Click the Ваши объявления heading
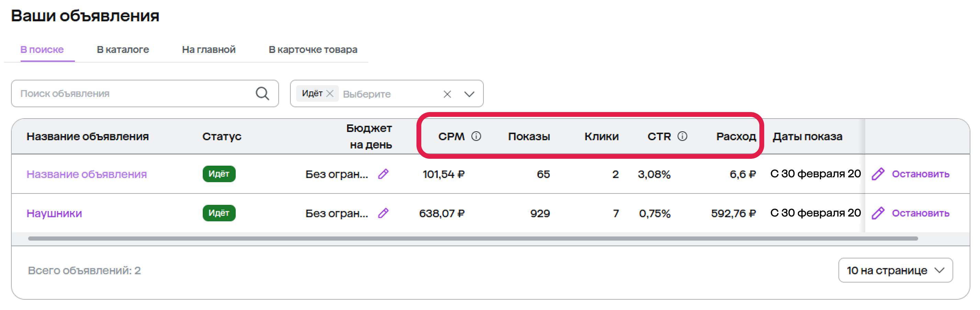Screen dimensions: 980x310 point(85,16)
